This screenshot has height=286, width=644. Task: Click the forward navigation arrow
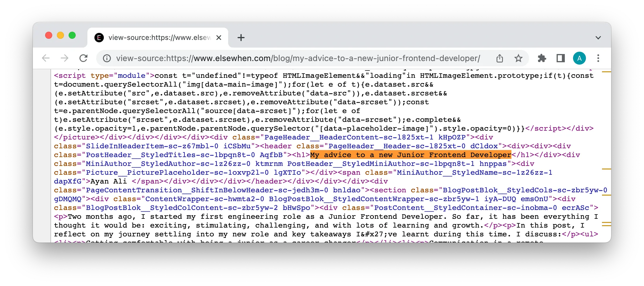point(65,58)
